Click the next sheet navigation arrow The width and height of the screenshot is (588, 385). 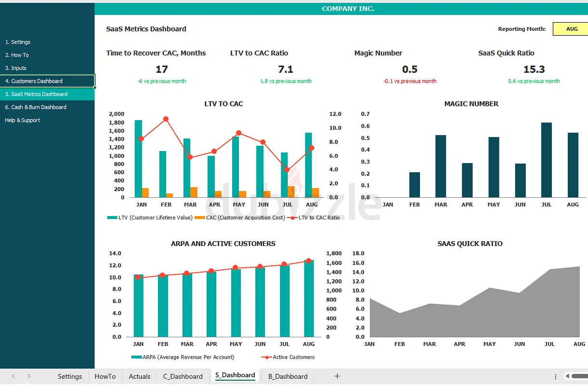[x=29, y=376]
